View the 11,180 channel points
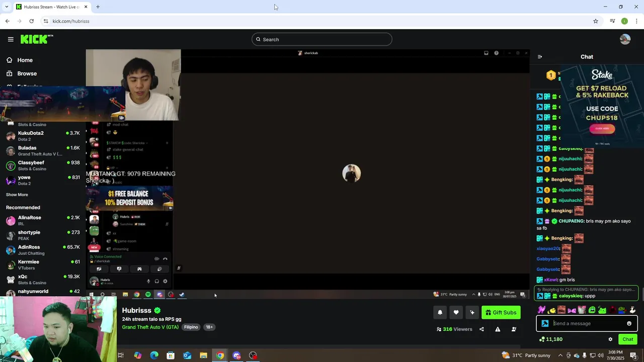This screenshot has width=644, height=362. pos(550,339)
